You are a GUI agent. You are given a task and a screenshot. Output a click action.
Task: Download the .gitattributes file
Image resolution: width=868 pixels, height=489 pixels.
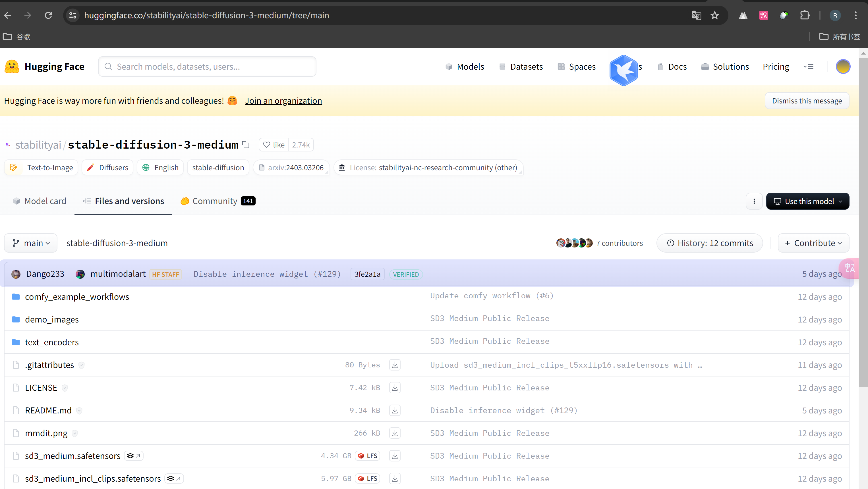tap(395, 365)
